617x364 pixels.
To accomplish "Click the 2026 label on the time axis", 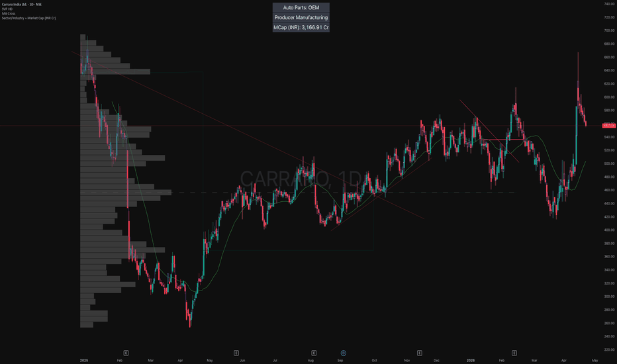I will pyautogui.click(x=470, y=360).
